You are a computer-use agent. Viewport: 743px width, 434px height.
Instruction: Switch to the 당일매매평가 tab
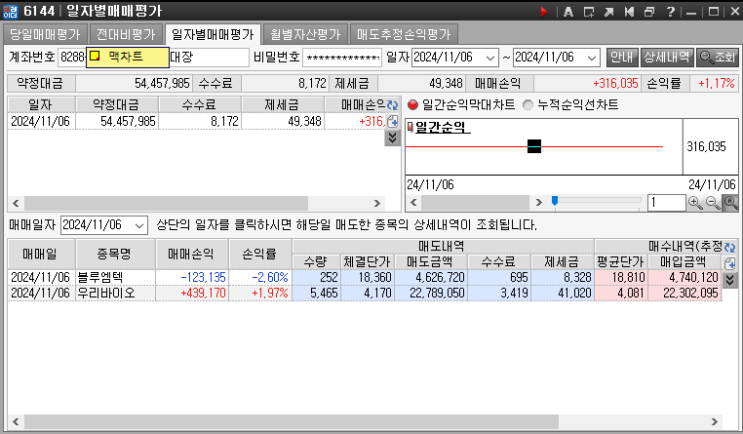45,34
